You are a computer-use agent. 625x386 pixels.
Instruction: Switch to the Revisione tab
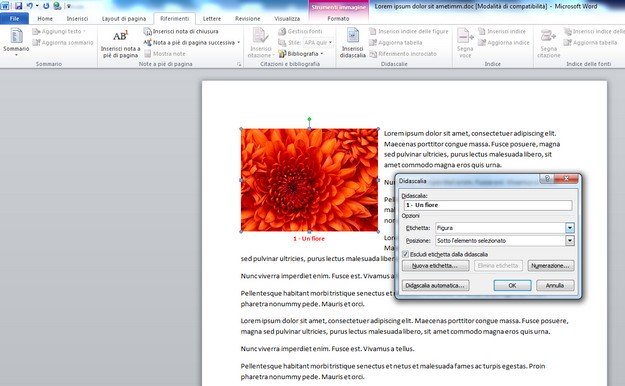point(248,18)
